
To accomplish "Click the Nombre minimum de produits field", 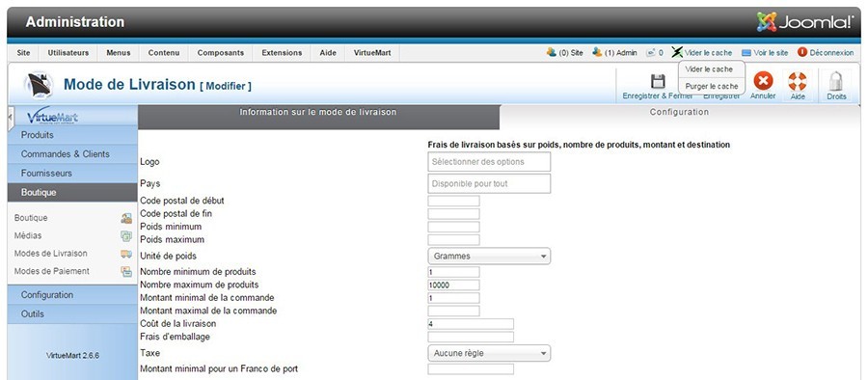I will coord(453,272).
